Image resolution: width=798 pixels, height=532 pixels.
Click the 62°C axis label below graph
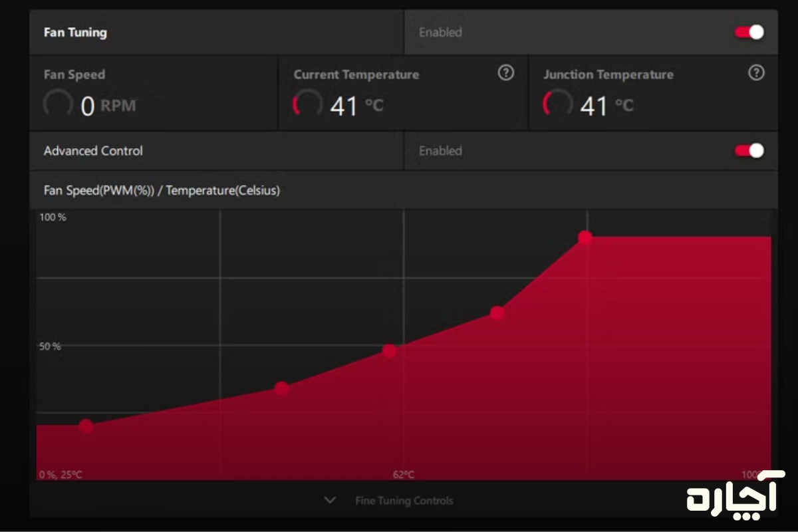click(404, 475)
